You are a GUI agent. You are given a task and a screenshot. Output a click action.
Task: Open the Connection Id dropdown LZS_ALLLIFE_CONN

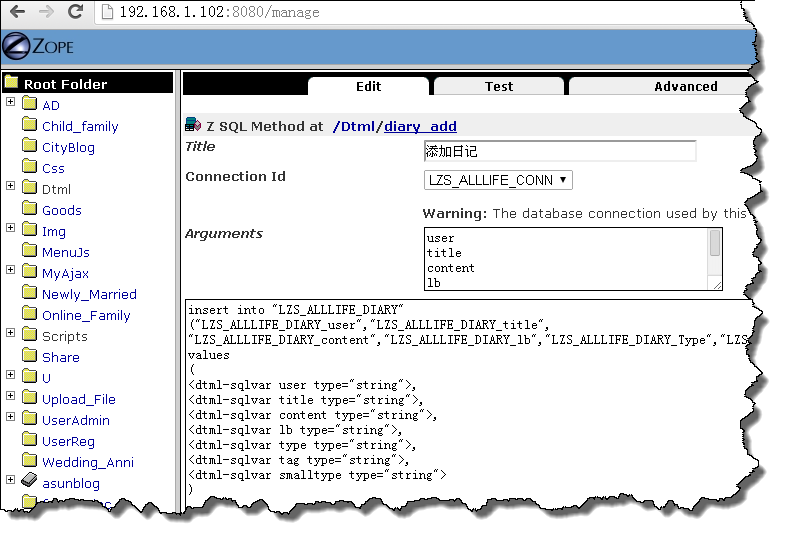[498, 180]
